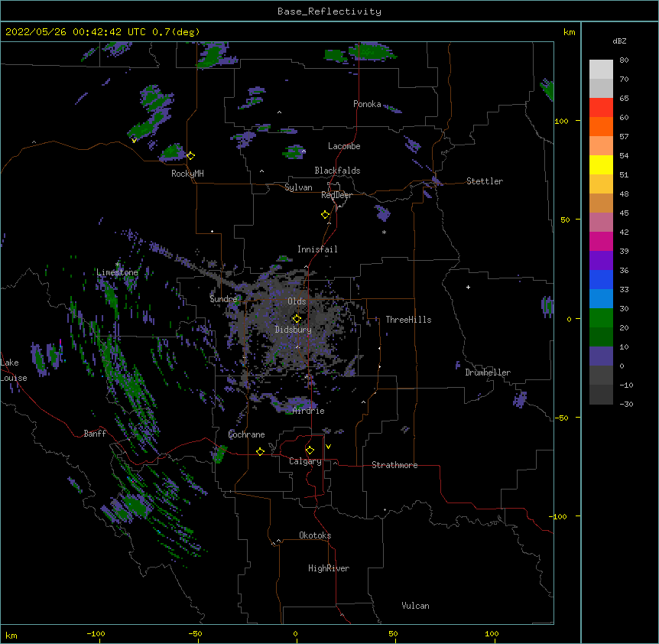This screenshot has width=659, height=644.
Task: Click the Sundre city label
Action: pos(223,299)
